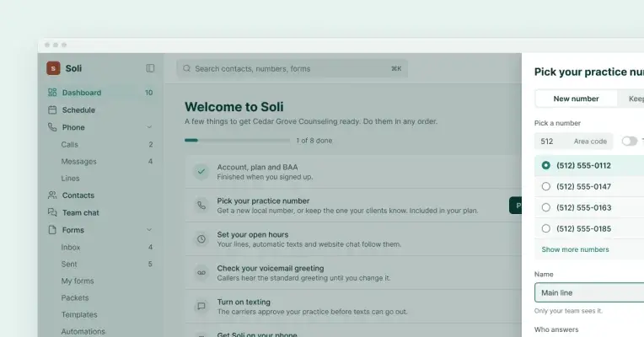
Task: Open the Set your open hours step
Action: (x=353, y=239)
